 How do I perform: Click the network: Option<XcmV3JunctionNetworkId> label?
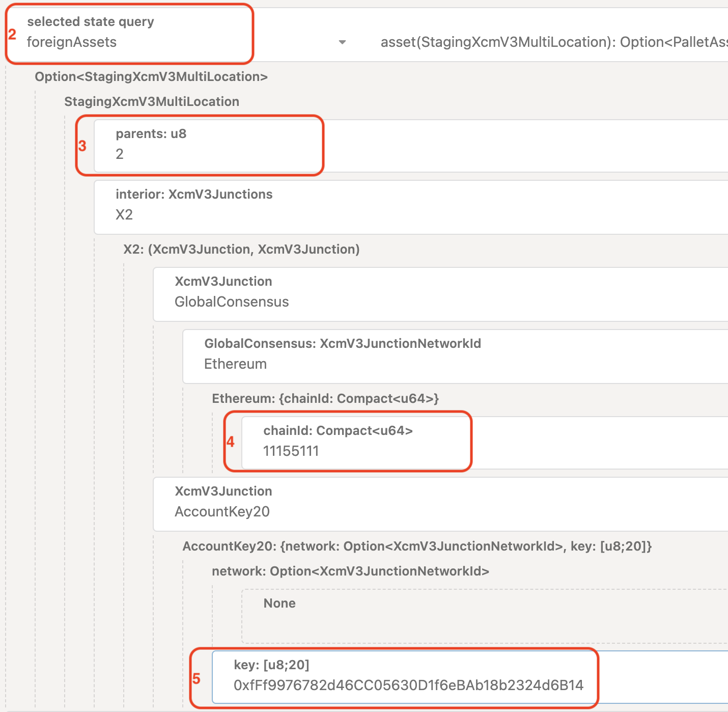point(350,571)
